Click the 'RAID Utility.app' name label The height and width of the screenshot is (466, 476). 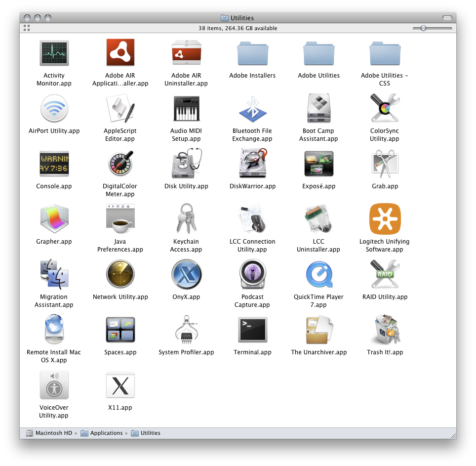coord(385,297)
